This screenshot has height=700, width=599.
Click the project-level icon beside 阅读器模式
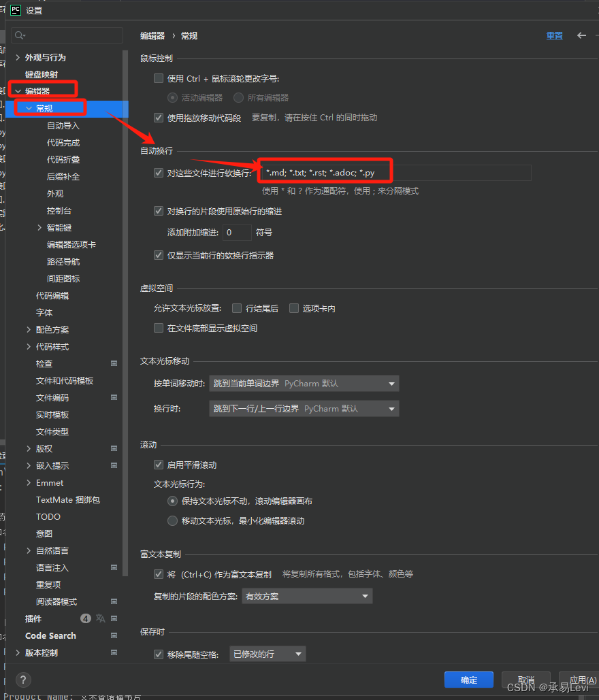pos(114,601)
